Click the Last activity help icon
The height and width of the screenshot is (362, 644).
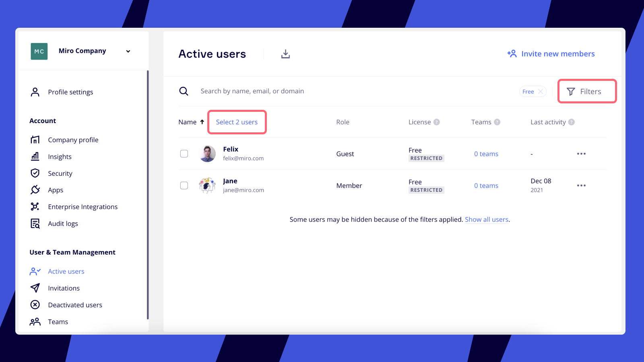pyautogui.click(x=572, y=122)
